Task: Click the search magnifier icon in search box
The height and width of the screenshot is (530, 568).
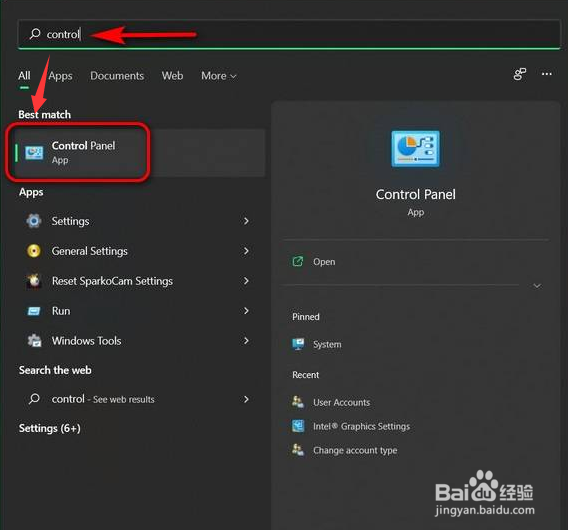Action: 35,34
